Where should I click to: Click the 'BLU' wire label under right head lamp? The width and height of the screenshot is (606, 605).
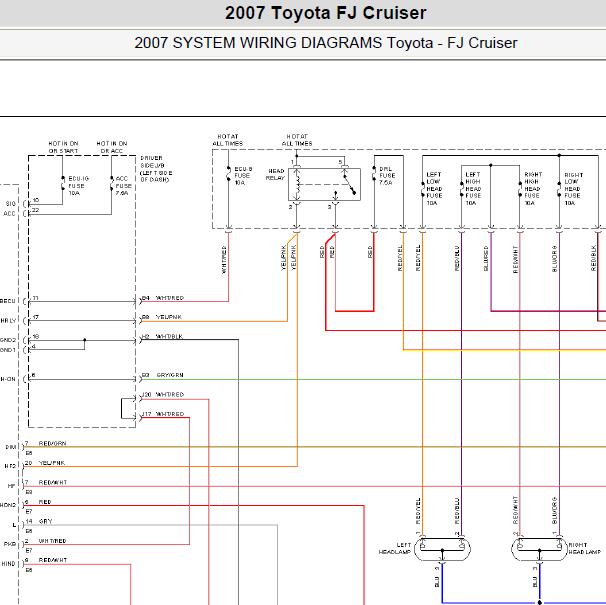coord(535,582)
